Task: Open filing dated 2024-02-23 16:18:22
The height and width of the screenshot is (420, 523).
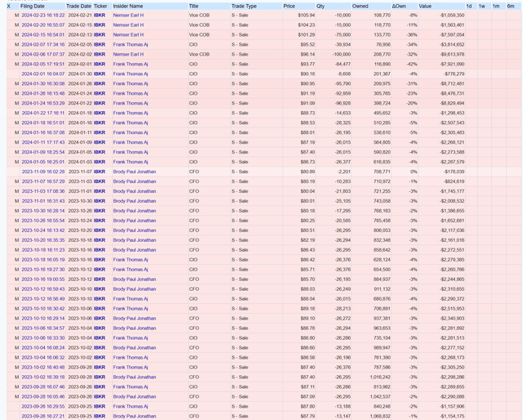Action: point(43,16)
